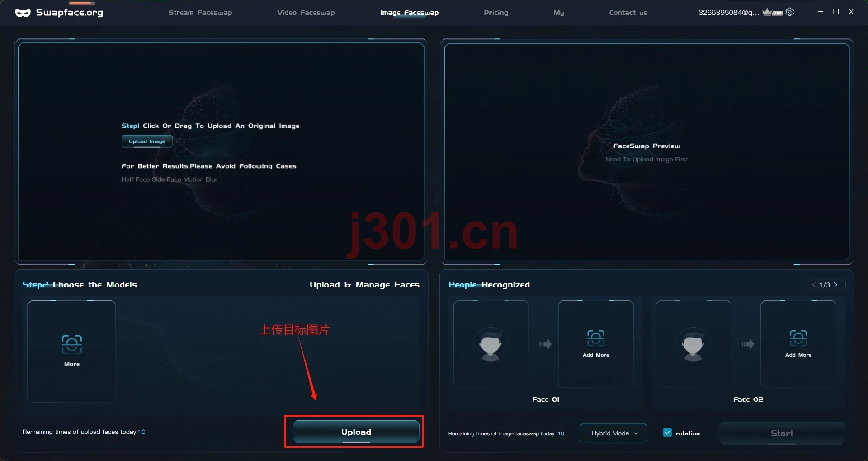The width and height of the screenshot is (868, 461).
Task: Minimize the Swapface window
Action: [821, 12]
